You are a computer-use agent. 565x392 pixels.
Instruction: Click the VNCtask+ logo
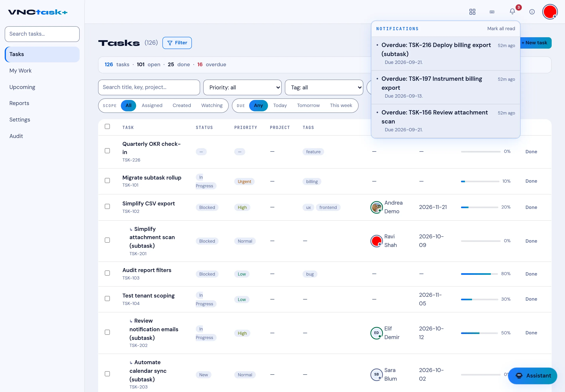pyautogui.click(x=38, y=12)
